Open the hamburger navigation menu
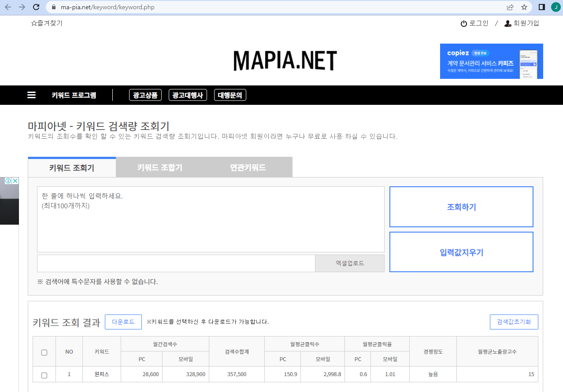The height and width of the screenshot is (392, 563). coord(31,95)
